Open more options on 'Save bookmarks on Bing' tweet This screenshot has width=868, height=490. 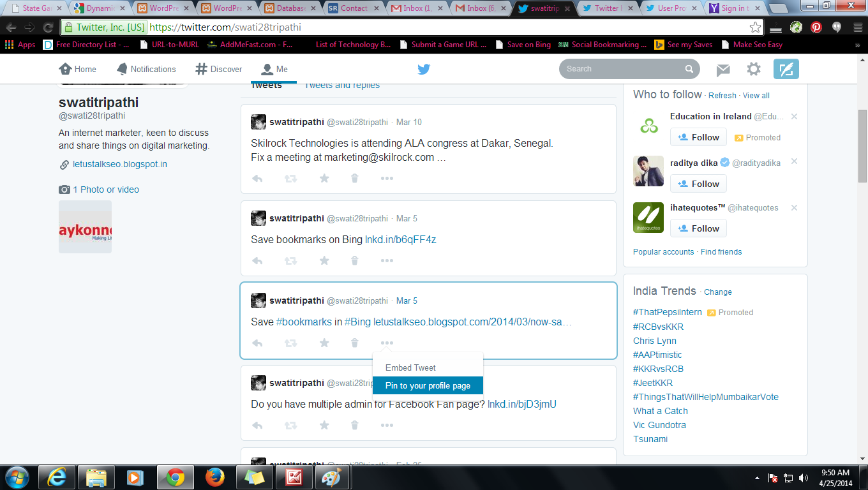tap(387, 261)
